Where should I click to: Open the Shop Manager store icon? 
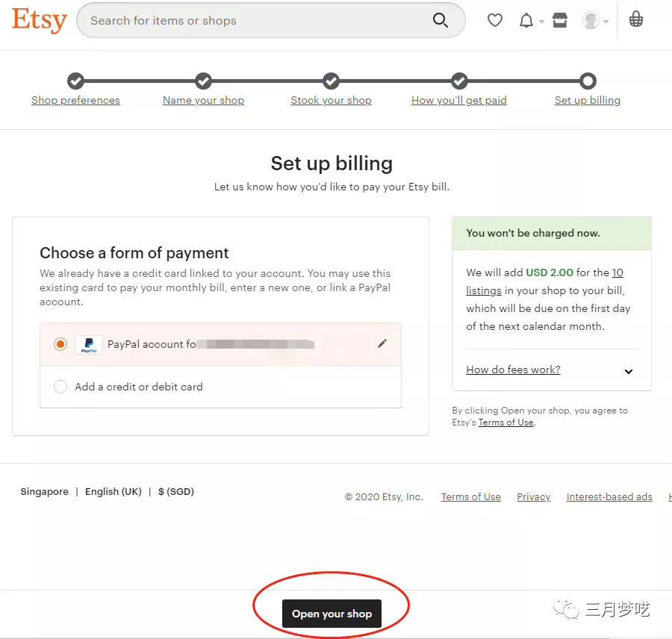[x=560, y=20]
